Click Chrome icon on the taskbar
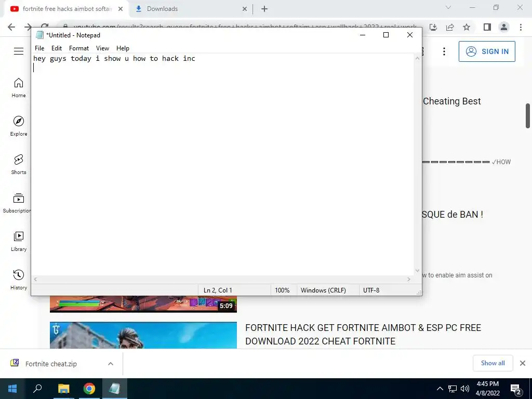This screenshot has height=399, width=532. coord(89,389)
